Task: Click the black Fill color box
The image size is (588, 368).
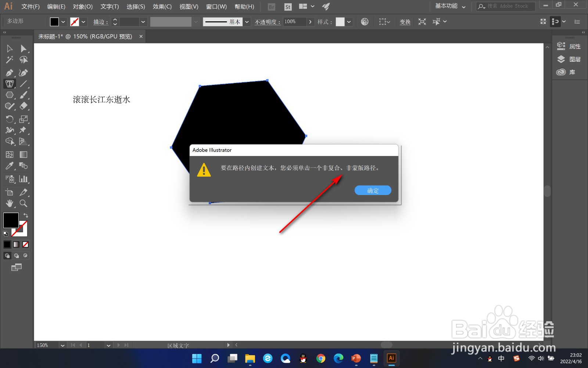Action: coord(11,220)
